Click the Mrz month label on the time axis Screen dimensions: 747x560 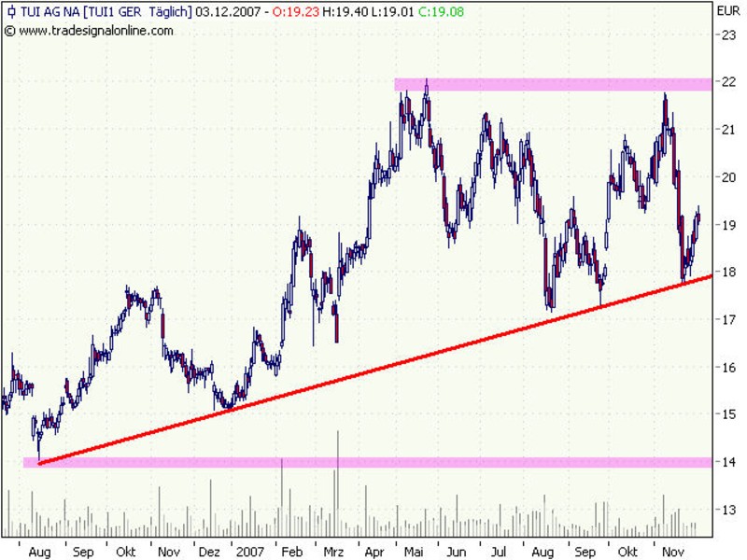(x=333, y=552)
